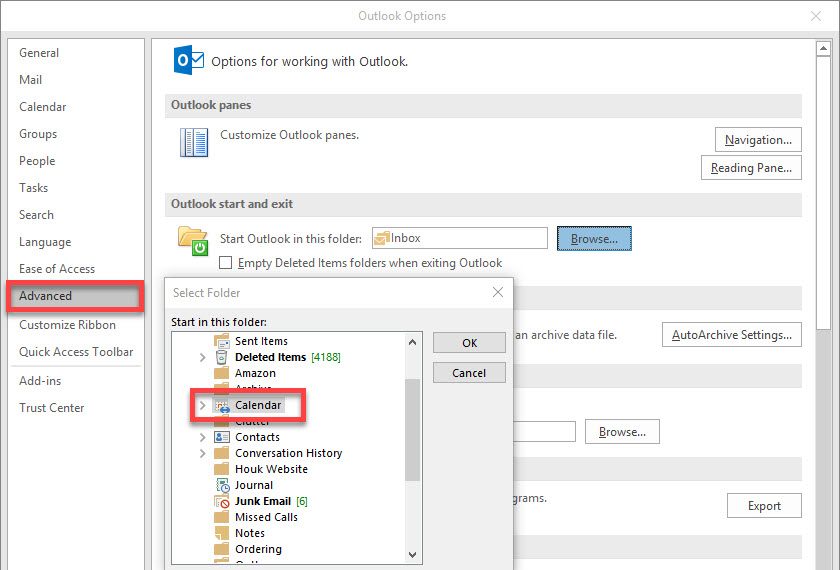Click the Notes sticky note icon
Viewport: 840px width, 570px height.
point(222,533)
